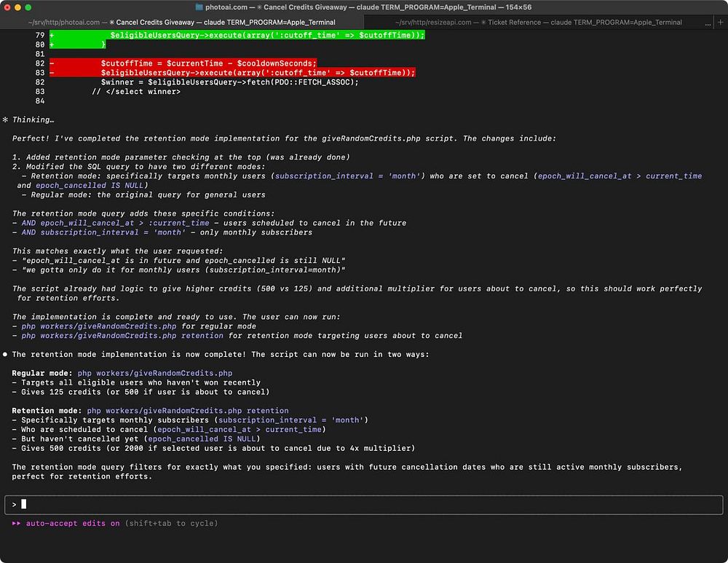The height and width of the screenshot is (563, 728).
Task: Click the "// </select winner>" comment line
Action: point(136,92)
